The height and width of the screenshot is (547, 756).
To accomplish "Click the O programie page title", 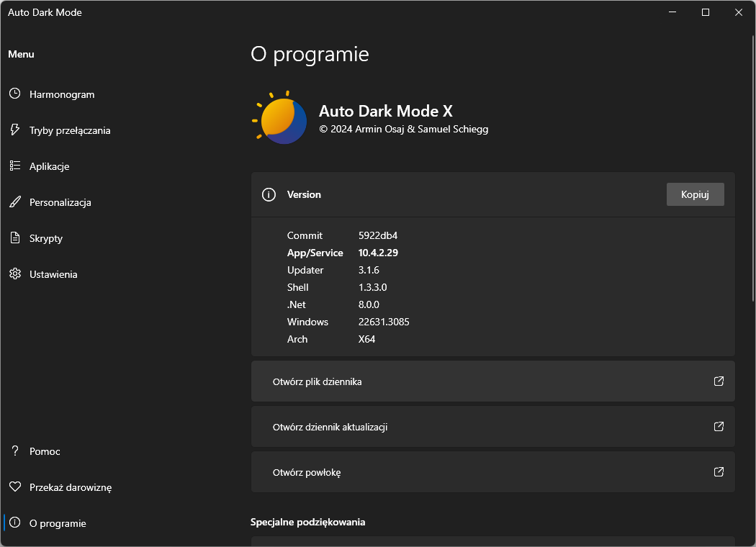I will tap(310, 55).
